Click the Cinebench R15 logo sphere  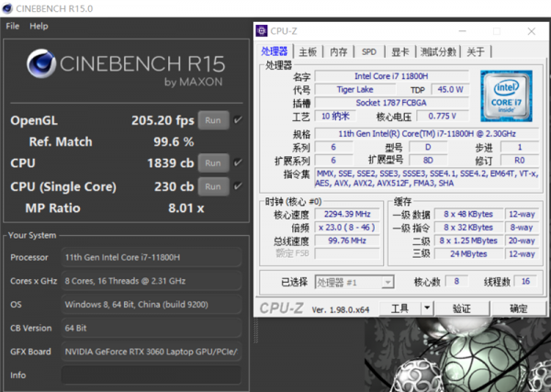(42, 67)
